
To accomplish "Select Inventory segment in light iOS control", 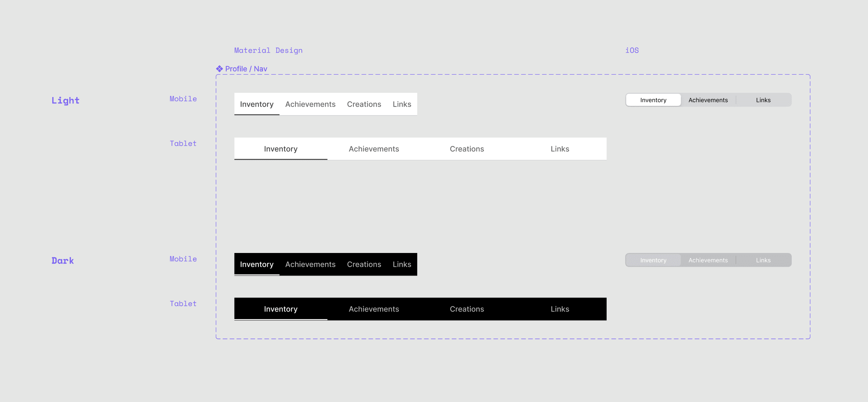I will (653, 100).
